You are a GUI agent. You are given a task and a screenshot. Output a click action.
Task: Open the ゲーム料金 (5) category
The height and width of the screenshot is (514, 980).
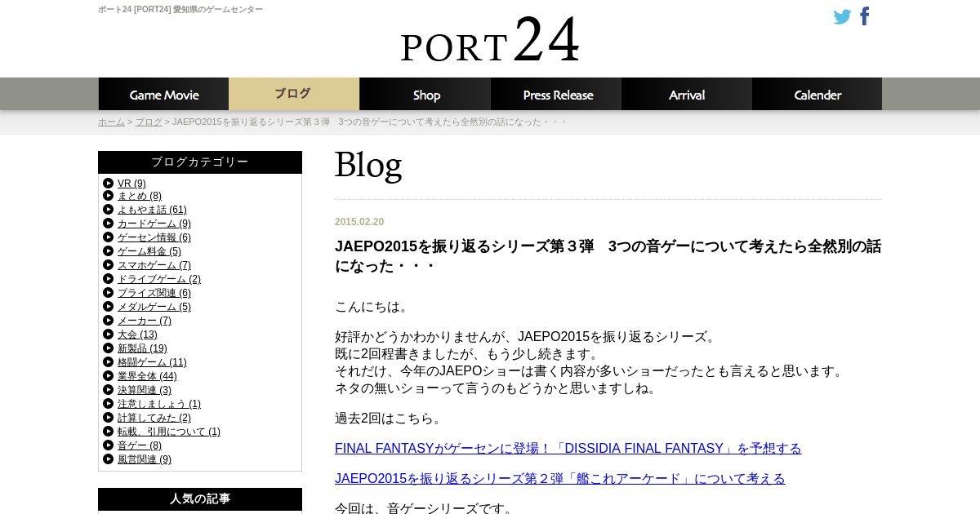(x=149, y=251)
